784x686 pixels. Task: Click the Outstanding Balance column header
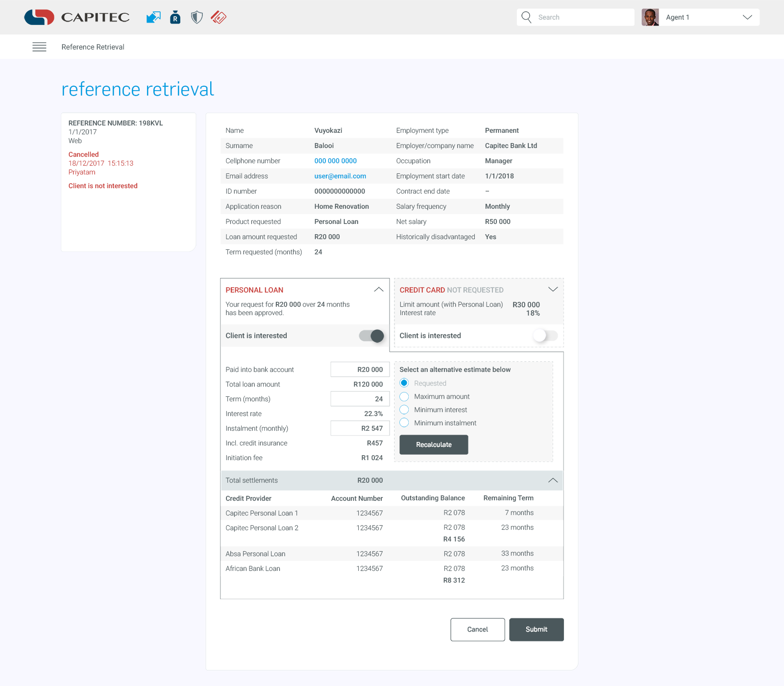[x=433, y=498]
